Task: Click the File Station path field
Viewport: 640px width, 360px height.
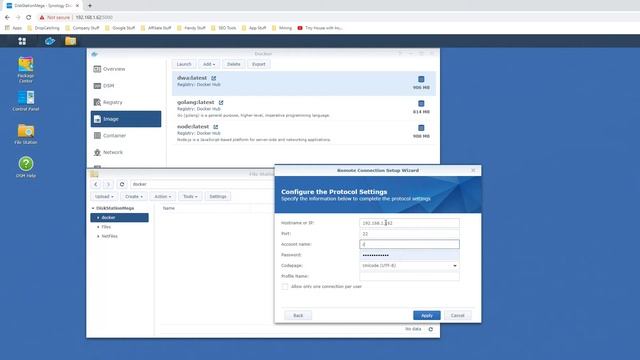Action: coord(202,184)
